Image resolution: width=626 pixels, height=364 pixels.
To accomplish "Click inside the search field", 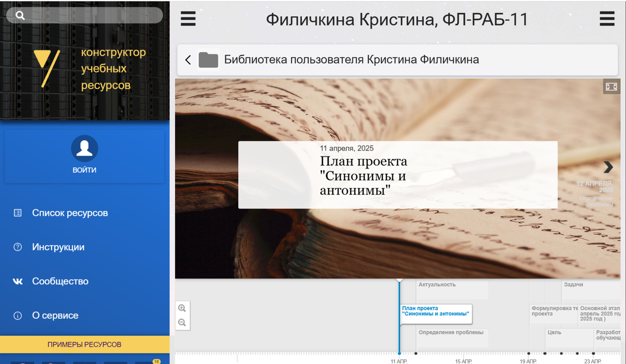I will 85,16.
